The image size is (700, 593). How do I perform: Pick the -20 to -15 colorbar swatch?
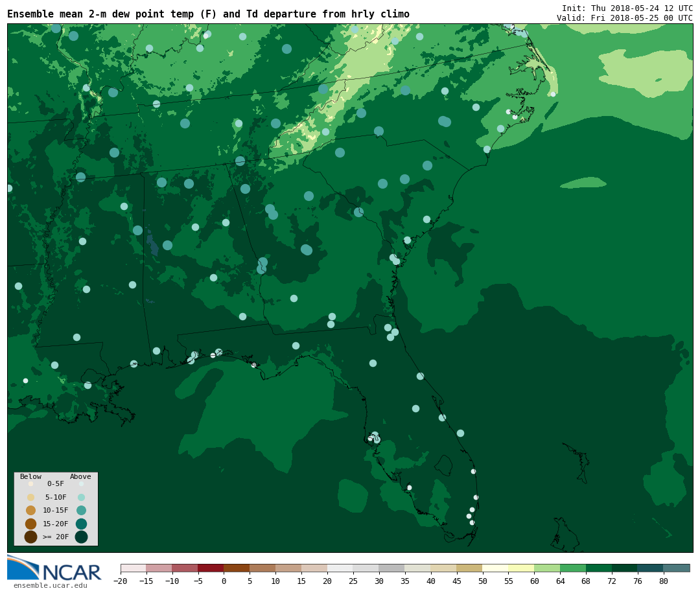tap(134, 568)
